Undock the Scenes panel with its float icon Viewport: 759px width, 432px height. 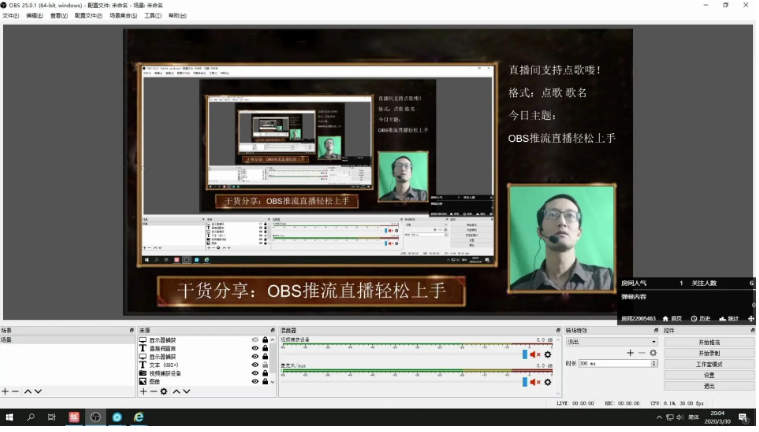132,330
